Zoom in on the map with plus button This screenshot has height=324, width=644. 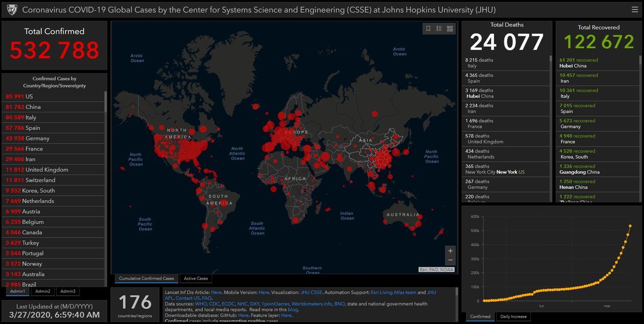point(450,251)
